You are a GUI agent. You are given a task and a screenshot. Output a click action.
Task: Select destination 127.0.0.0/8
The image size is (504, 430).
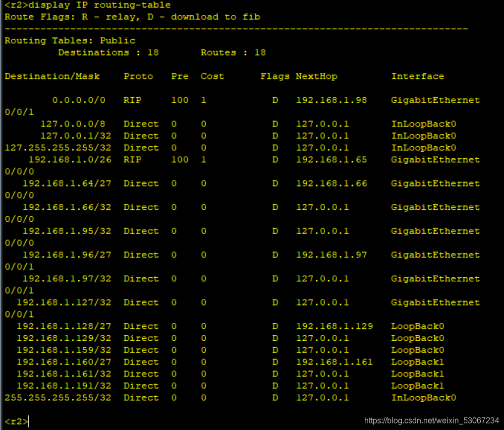click(x=73, y=124)
